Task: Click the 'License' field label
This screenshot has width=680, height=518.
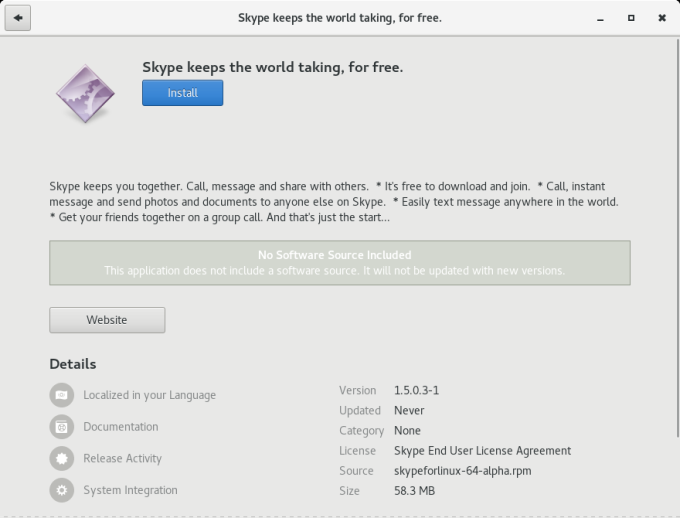Action: coord(357,451)
